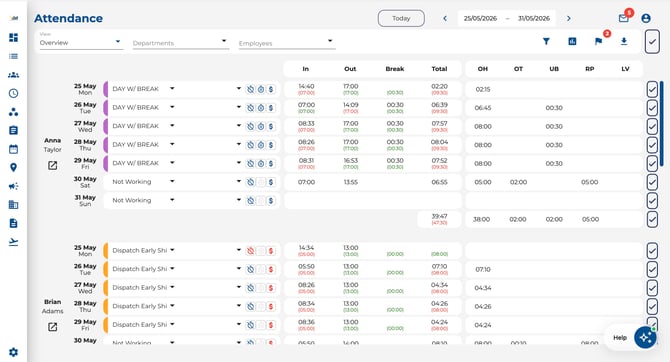Click the red crossed-clock icon on Brian's 25 May row

[x=250, y=251]
